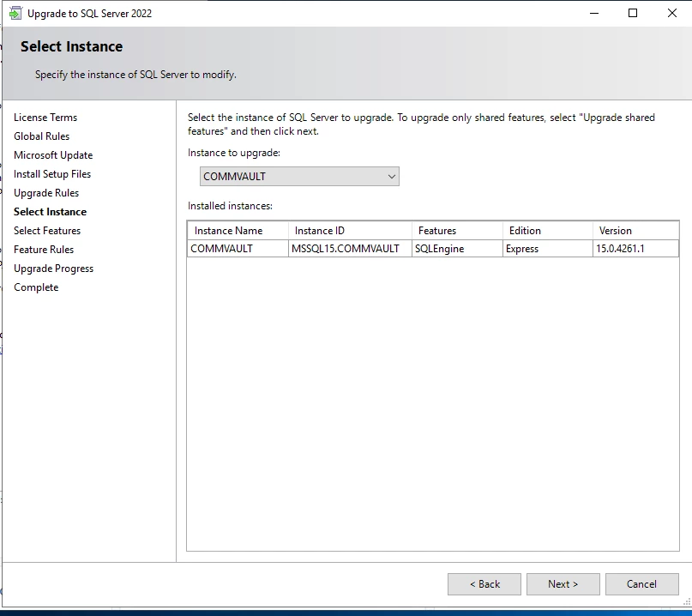Open the Instance to upgrade dropdown
The width and height of the screenshot is (692, 616).
coord(299,176)
